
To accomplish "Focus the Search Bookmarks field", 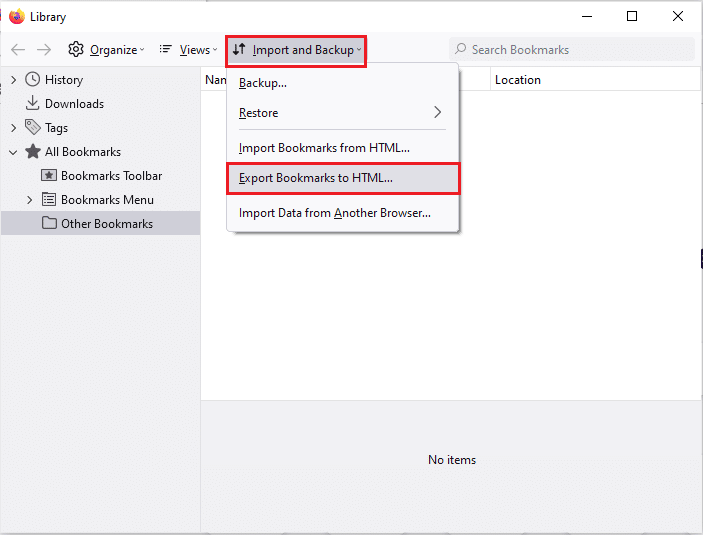I will tap(572, 49).
